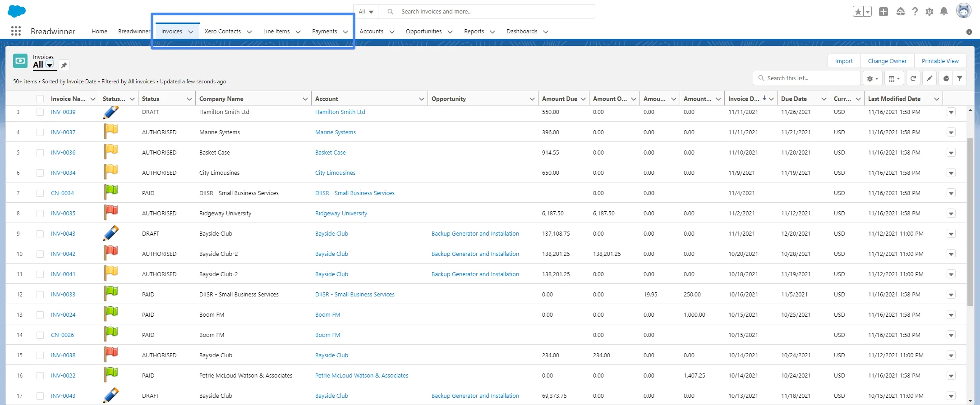Check the box next to INV-0022
The width and height of the screenshot is (980, 405).
click(x=40, y=376)
